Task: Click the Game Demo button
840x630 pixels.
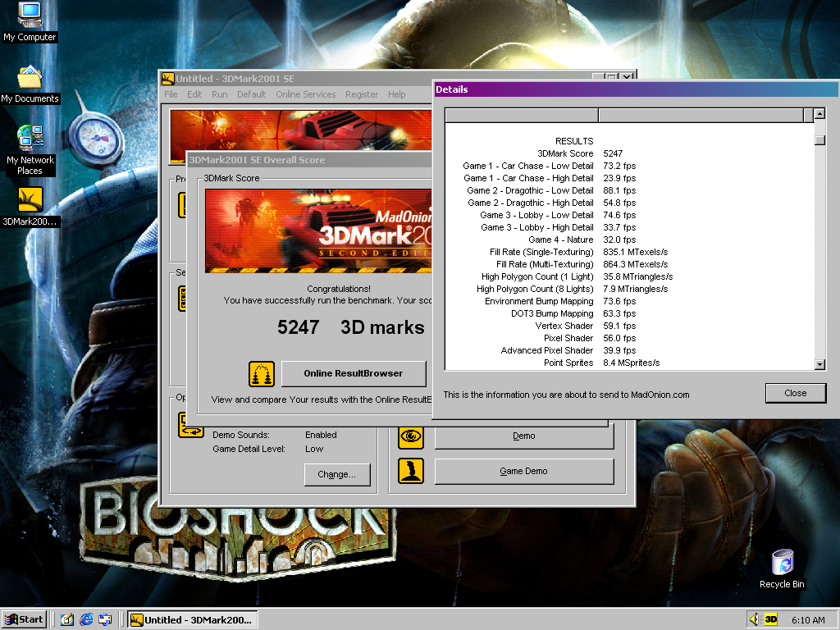Action: click(523, 472)
